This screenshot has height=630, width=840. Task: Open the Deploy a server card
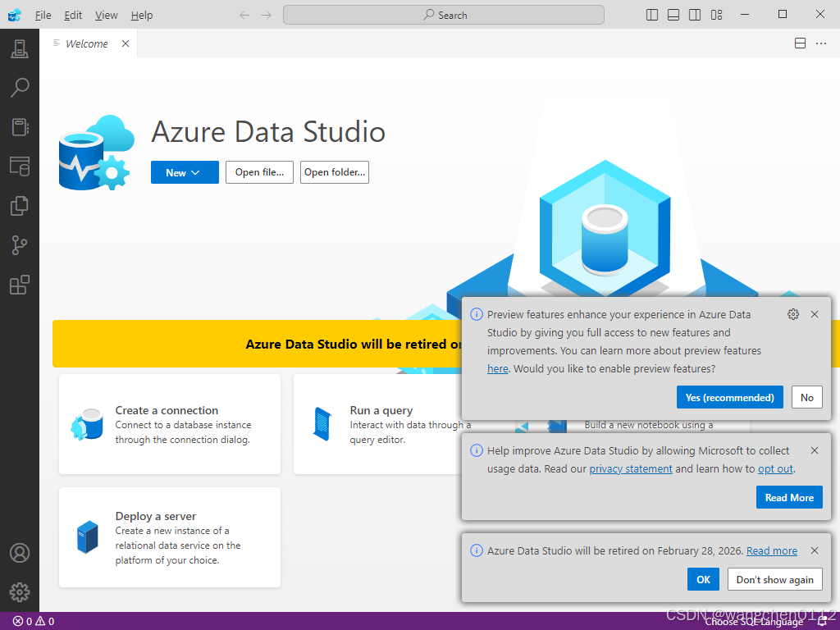[x=170, y=537]
